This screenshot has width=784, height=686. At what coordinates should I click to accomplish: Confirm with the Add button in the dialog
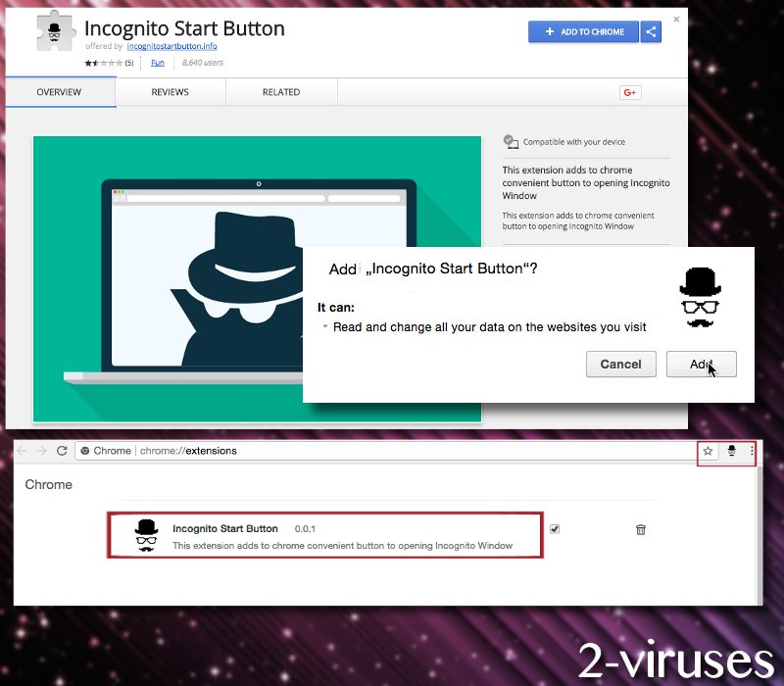click(x=702, y=364)
